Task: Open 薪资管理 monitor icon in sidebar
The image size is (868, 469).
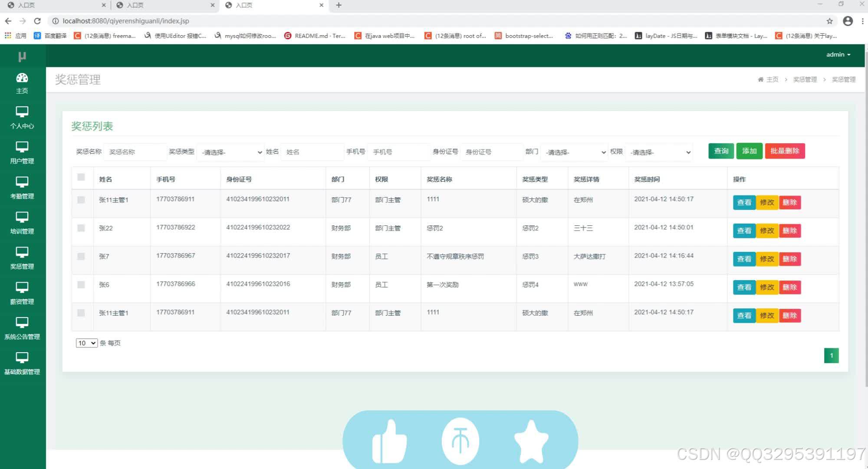Action: pos(22,287)
